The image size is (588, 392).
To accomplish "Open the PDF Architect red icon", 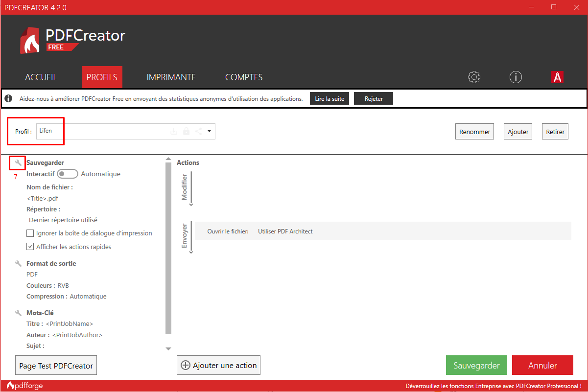I will coord(557,77).
